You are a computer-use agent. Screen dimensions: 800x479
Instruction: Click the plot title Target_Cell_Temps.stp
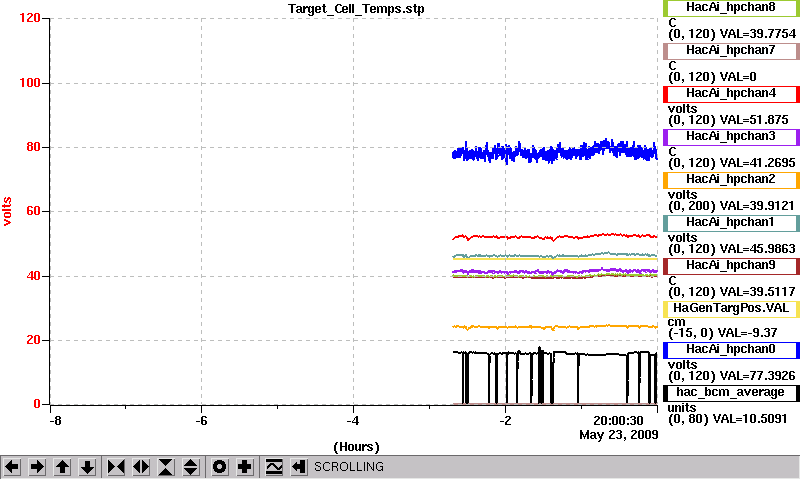356,9
